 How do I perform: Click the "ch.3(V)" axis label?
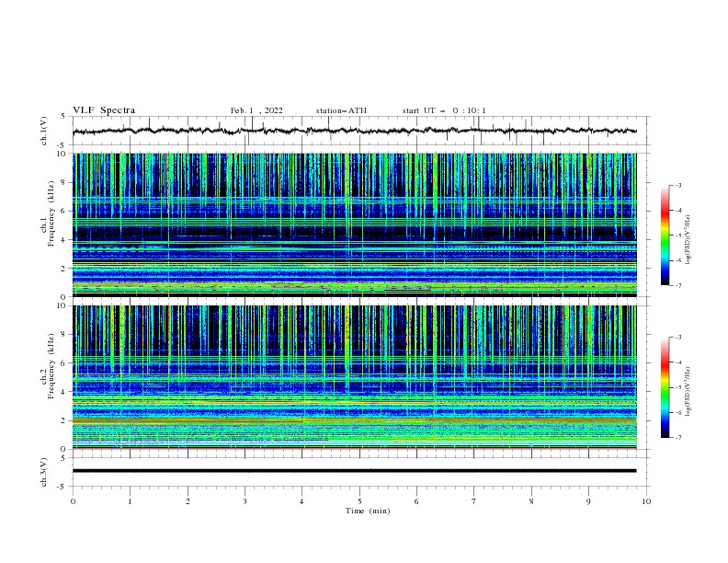[x=44, y=472]
